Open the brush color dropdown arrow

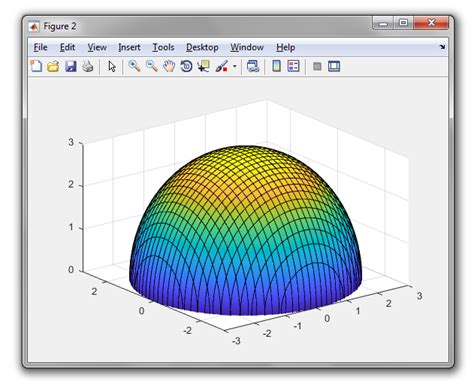[235, 66]
